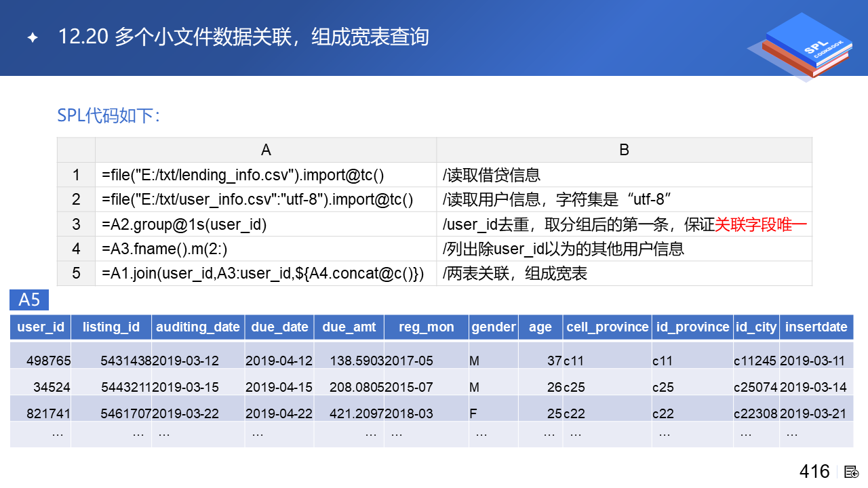
Task: Select cell with lending_info.csv import formula
Action: click(265, 175)
